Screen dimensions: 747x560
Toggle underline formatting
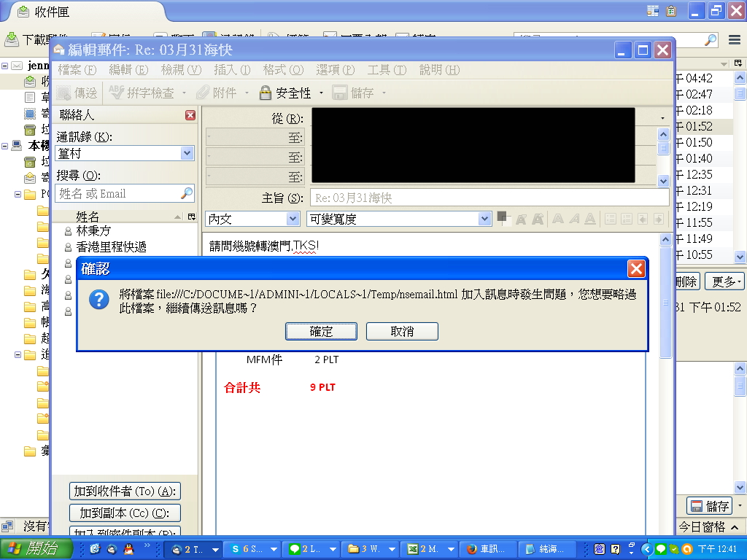pyautogui.click(x=590, y=219)
